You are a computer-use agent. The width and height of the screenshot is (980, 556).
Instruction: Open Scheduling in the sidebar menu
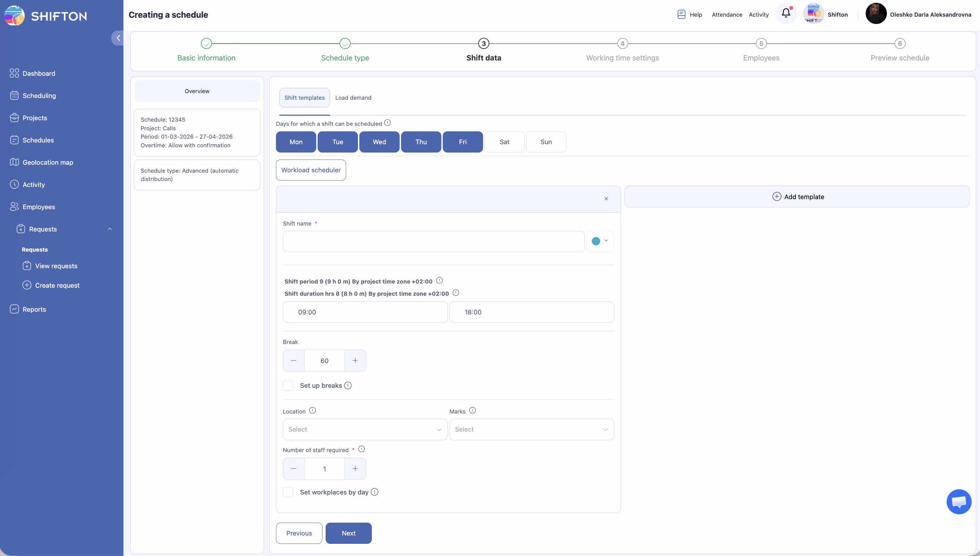(39, 96)
